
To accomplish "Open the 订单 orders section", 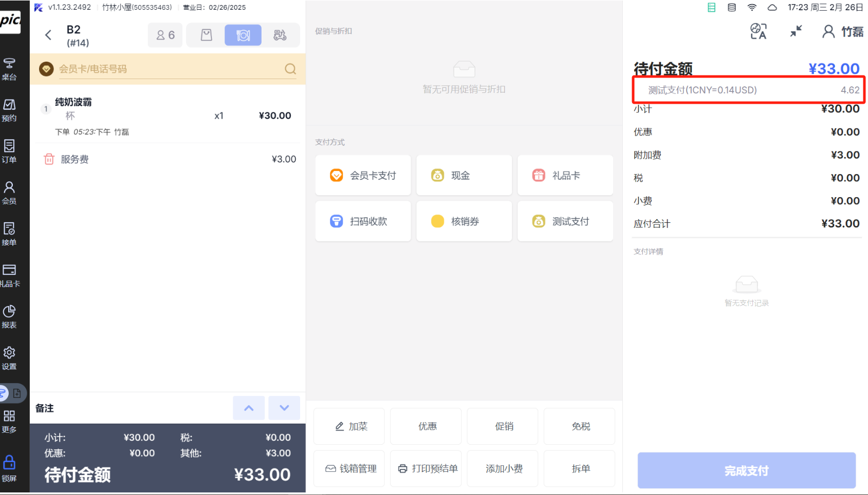I will coord(9,151).
